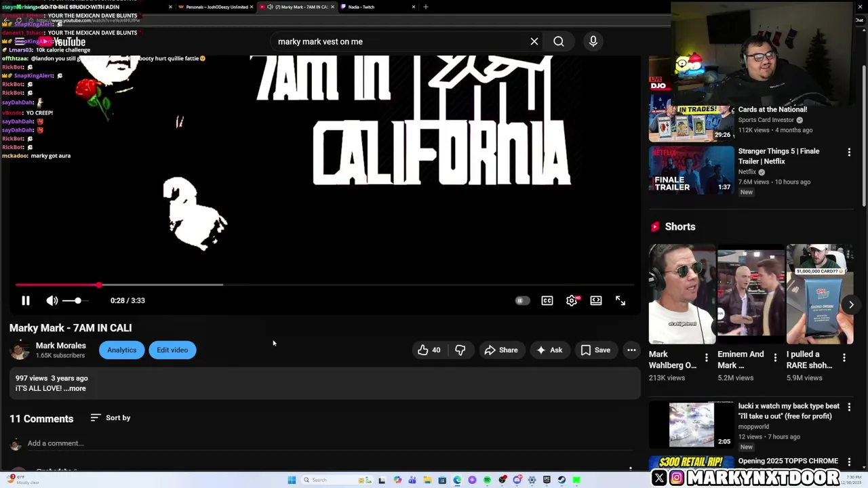Viewport: 868px width, 488px height.
Task: Open the Windows Start menu
Action: click(x=292, y=480)
